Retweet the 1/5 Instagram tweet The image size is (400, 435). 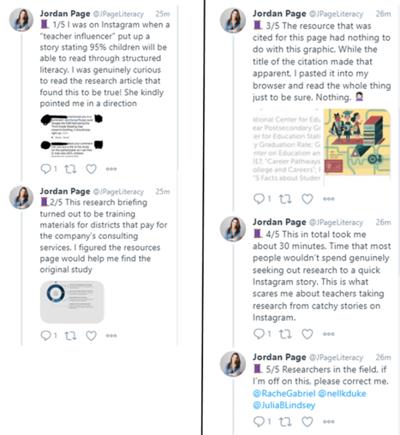(70, 169)
